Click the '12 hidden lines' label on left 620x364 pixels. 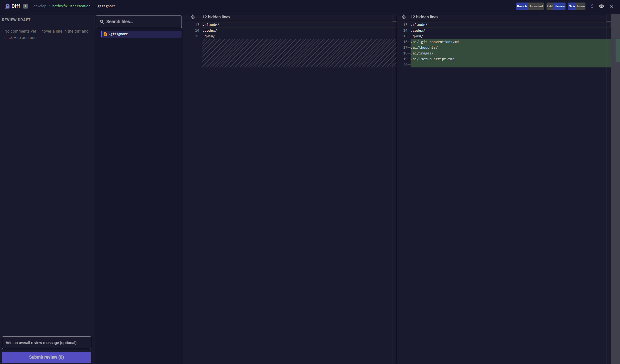coord(216,17)
